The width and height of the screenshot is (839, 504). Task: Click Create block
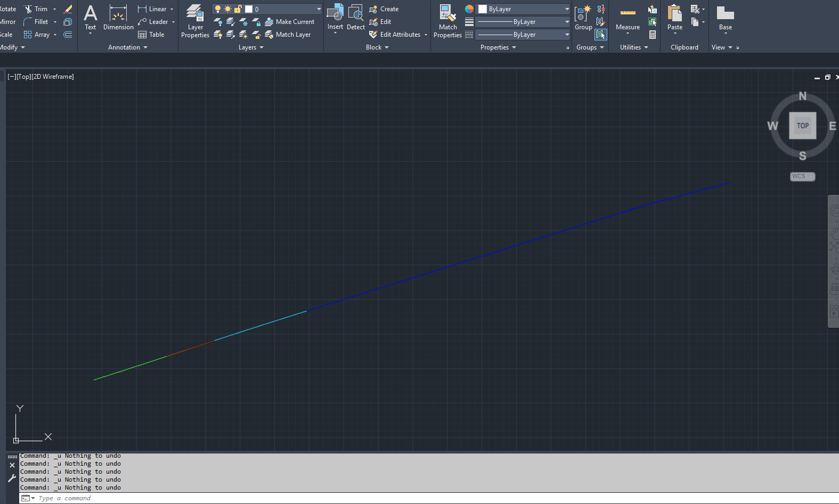[384, 9]
